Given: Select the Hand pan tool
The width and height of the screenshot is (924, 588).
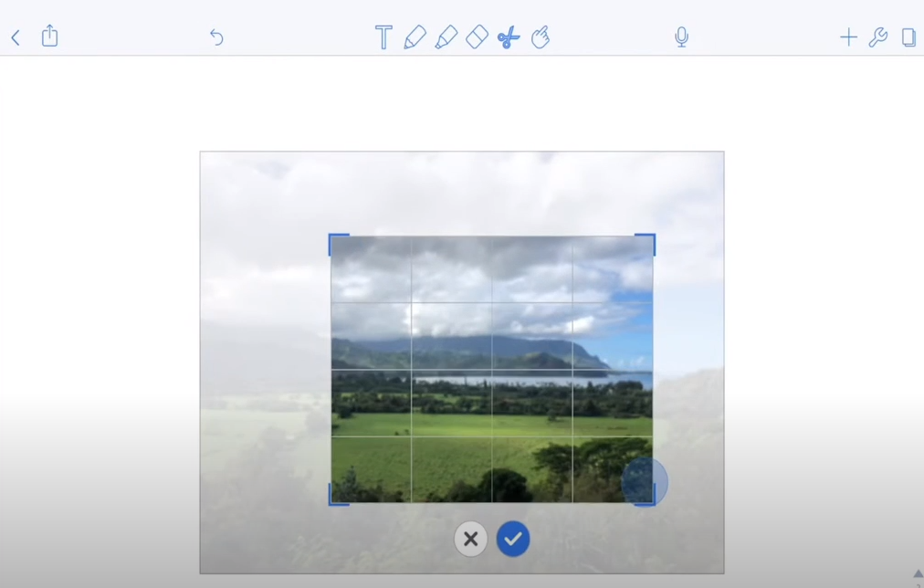Looking at the screenshot, I should 541,37.
